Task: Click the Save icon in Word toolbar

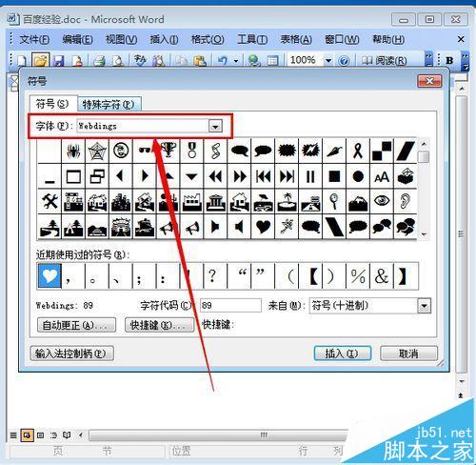Action: [x=59, y=60]
